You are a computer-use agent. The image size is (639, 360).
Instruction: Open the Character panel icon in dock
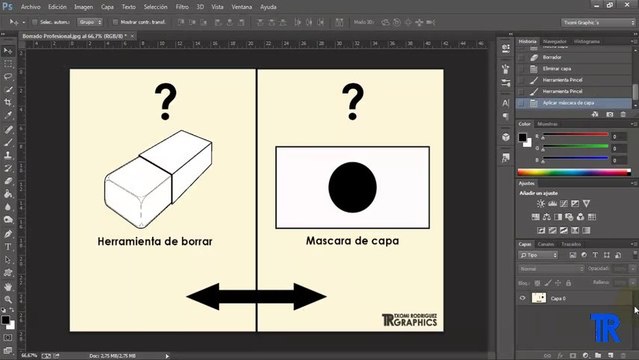(x=506, y=103)
